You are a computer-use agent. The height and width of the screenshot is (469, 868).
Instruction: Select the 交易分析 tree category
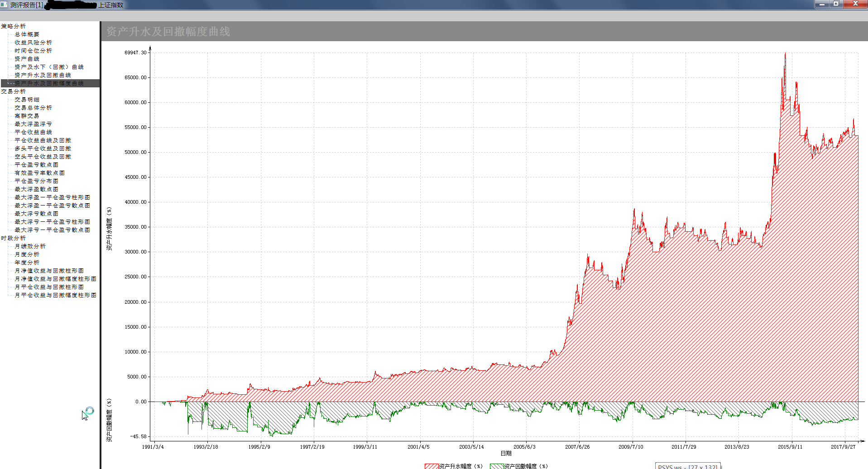(14, 91)
